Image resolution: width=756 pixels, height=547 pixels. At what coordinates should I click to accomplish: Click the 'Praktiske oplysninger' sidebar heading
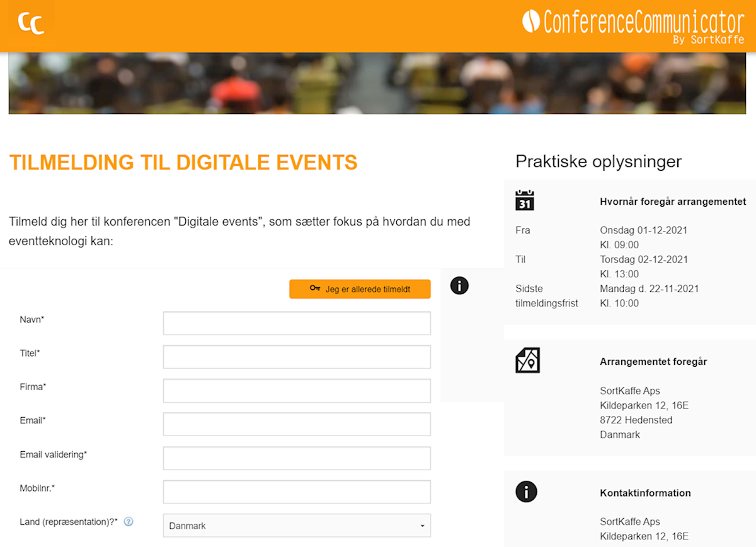[x=598, y=161]
